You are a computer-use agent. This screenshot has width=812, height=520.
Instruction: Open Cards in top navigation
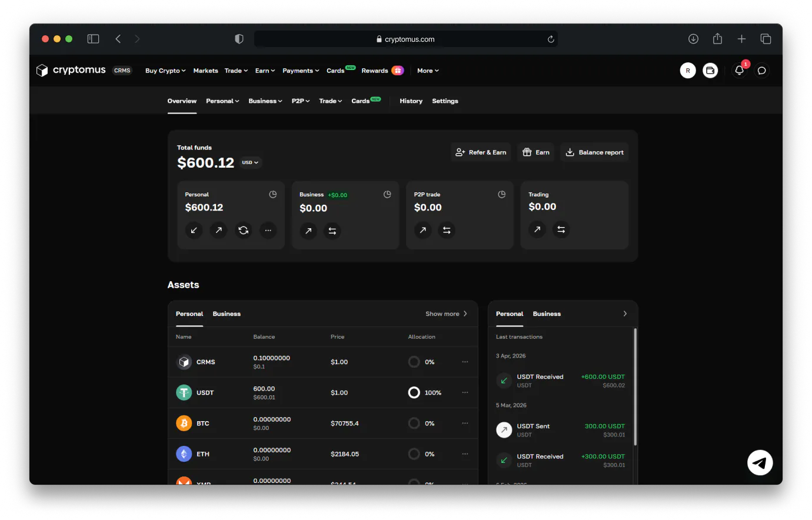pos(336,71)
